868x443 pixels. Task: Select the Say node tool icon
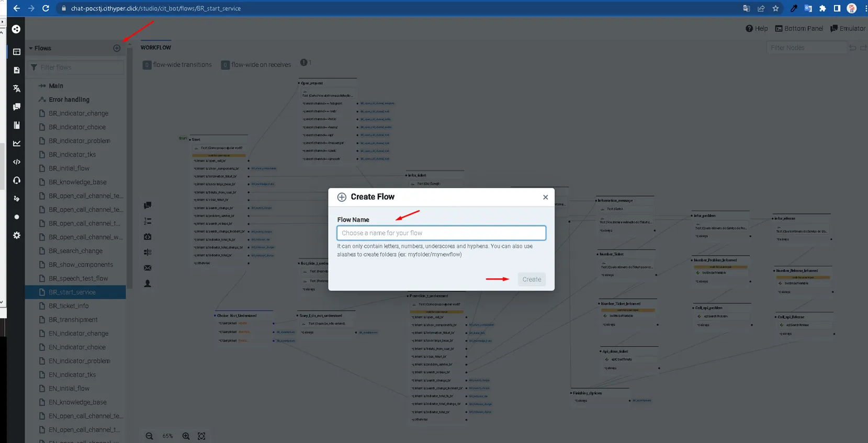pyautogui.click(x=148, y=206)
